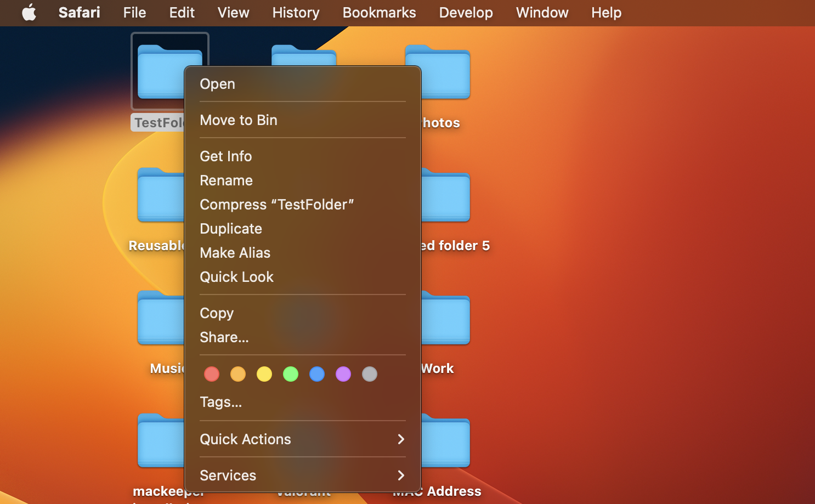Select the Music folder icon
Screen dimensions: 815x504
(161, 318)
